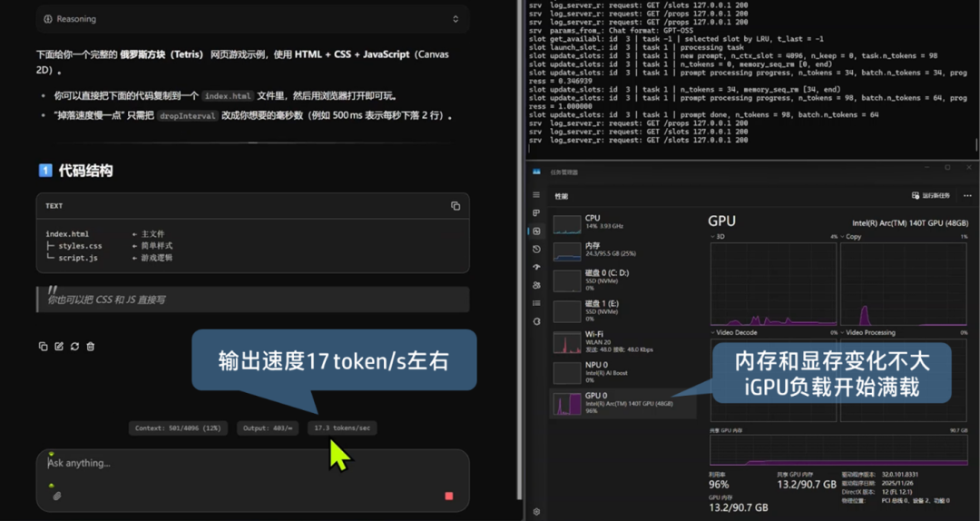Image resolution: width=980 pixels, height=521 pixels.
Task: Click the 17.3 tokens/sec statistics chip
Action: click(342, 428)
